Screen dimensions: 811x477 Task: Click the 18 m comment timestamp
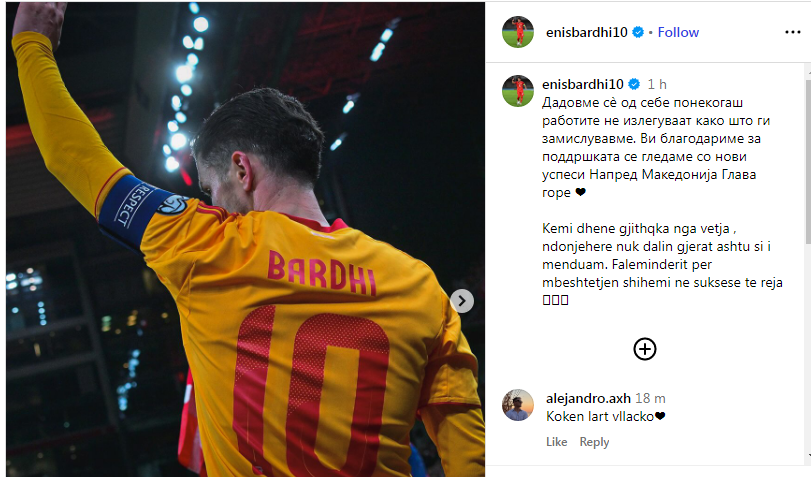pyautogui.click(x=650, y=398)
